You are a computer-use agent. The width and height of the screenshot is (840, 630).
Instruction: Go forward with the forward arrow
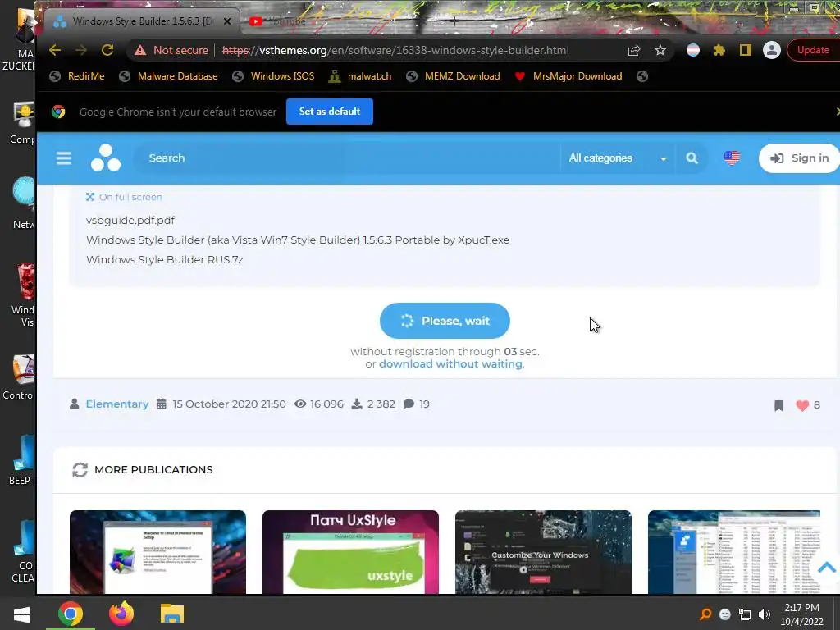pos(81,50)
